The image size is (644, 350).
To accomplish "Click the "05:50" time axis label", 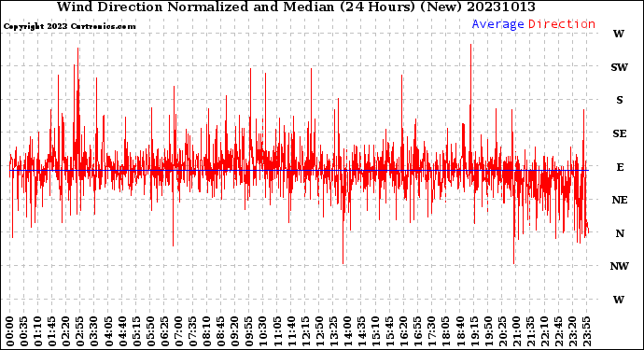I will click(150, 331).
